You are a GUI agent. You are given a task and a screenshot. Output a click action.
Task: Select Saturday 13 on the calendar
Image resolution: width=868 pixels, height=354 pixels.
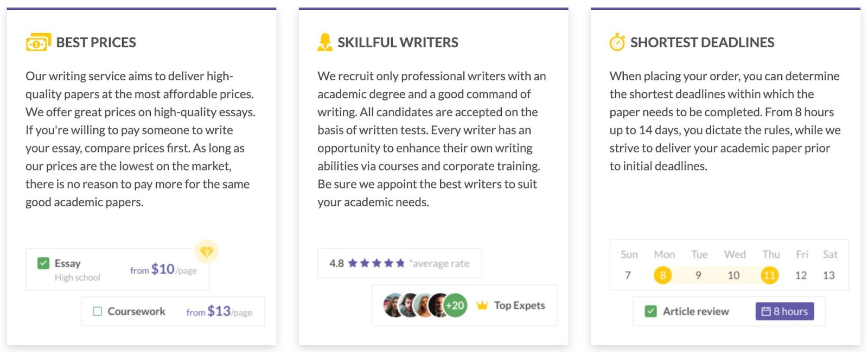click(828, 275)
